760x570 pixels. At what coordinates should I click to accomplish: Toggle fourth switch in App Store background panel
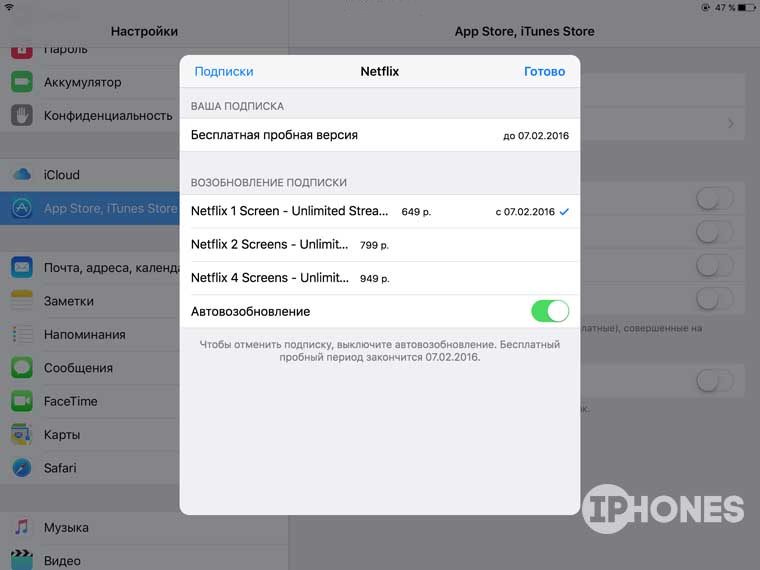[x=715, y=299]
